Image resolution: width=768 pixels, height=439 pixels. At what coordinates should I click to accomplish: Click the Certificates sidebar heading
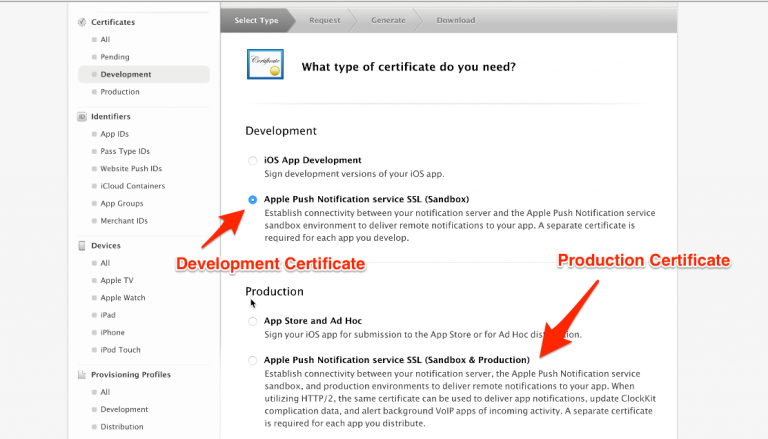(x=113, y=22)
